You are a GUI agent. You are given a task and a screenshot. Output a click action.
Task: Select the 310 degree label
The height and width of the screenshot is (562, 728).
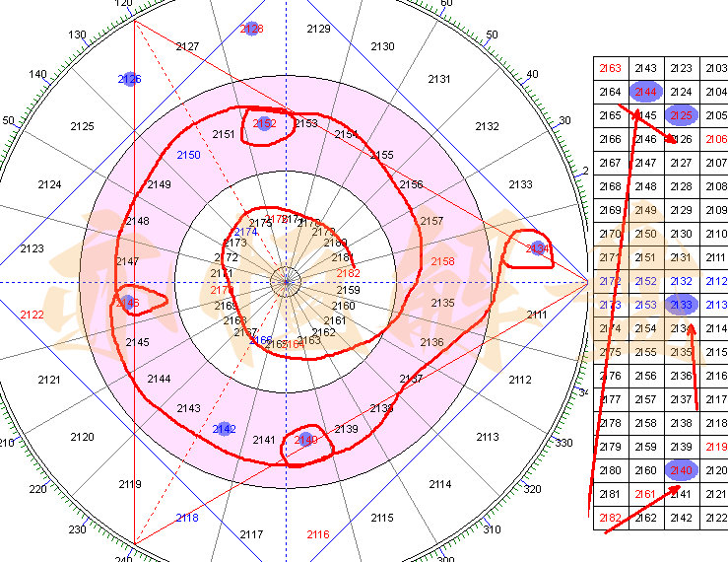point(492,529)
